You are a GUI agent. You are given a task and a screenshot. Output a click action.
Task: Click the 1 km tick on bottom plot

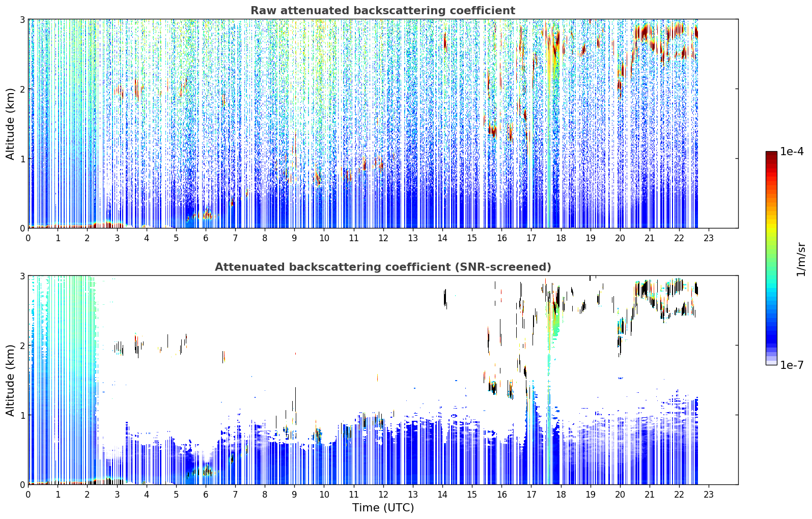22,415
